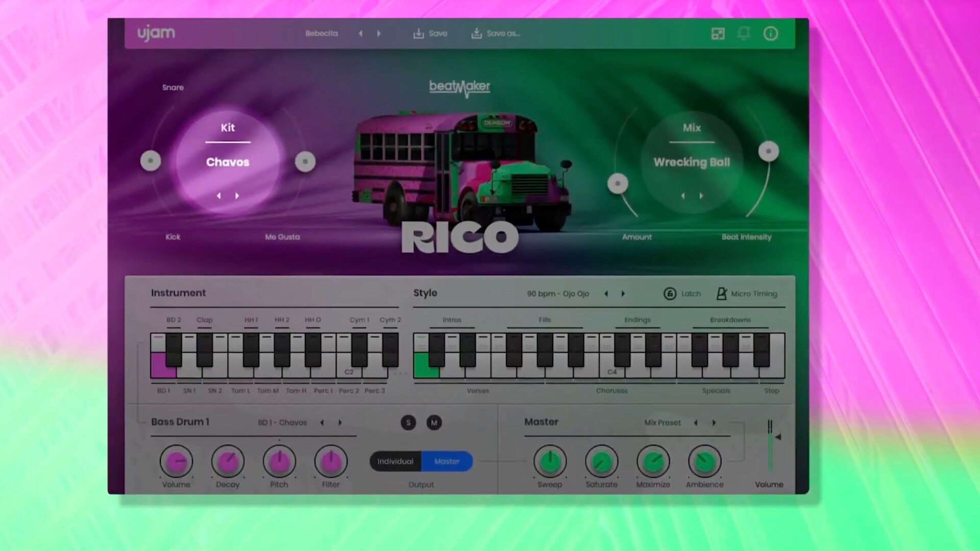This screenshot has height=551, width=980.
Task: Select next preset after Bebecita
Action: pos(379,34)
